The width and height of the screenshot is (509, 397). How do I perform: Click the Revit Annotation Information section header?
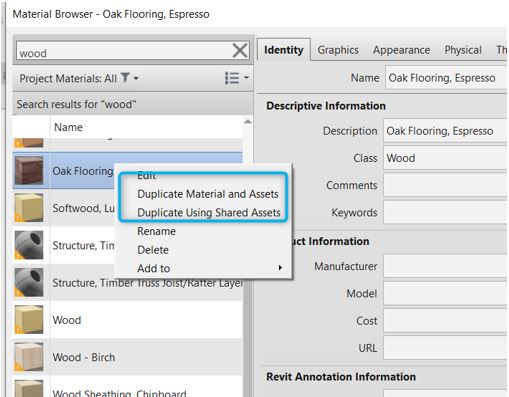[341, 377]
